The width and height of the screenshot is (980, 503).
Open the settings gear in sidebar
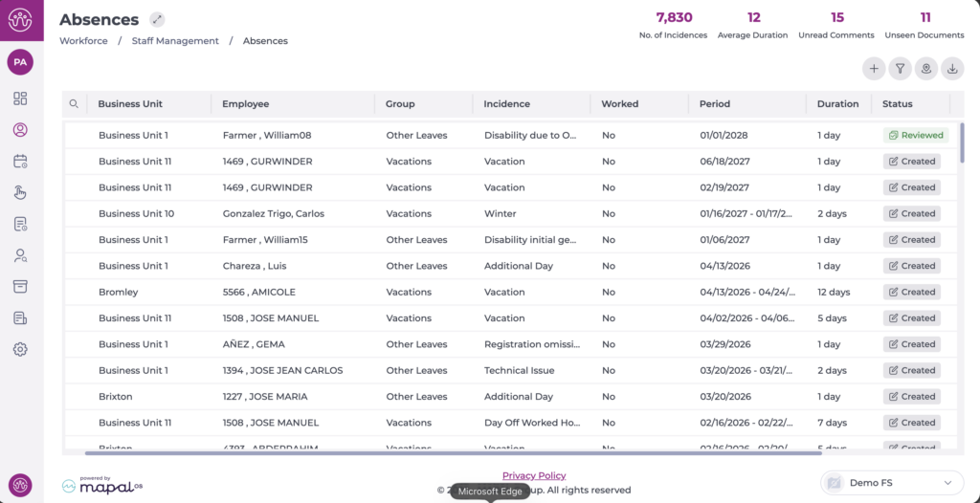click(20, 349)
